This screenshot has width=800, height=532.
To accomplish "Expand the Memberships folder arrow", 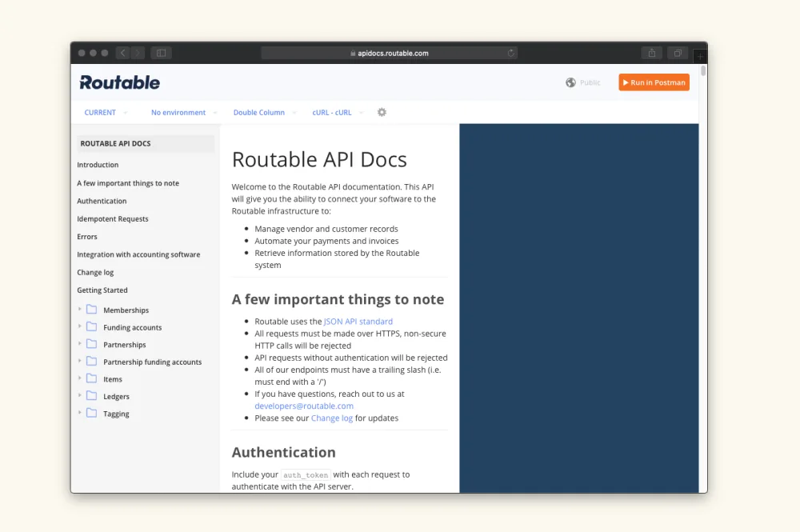I will (79, 309).
